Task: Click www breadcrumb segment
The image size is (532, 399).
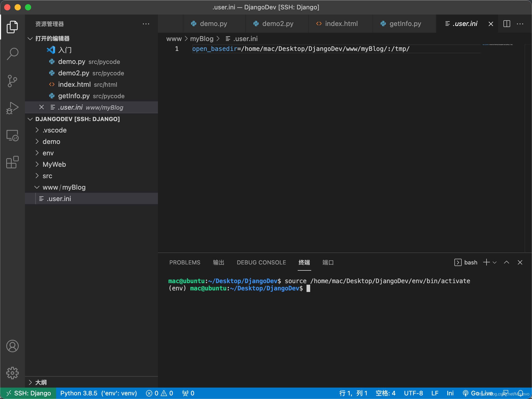Action: (174, 39)
